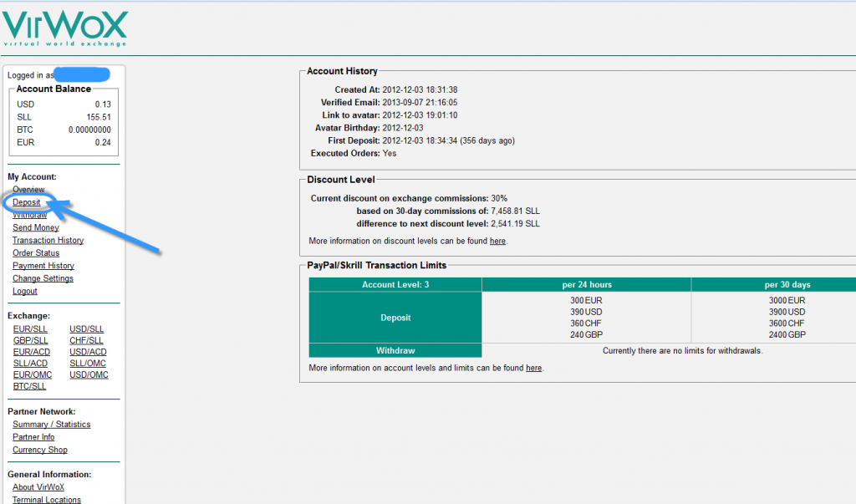The width and height of the screenshot is (856, 504).
Task: Select the 2,541.19 SLL difference value
Action: (x=515, y=223)
